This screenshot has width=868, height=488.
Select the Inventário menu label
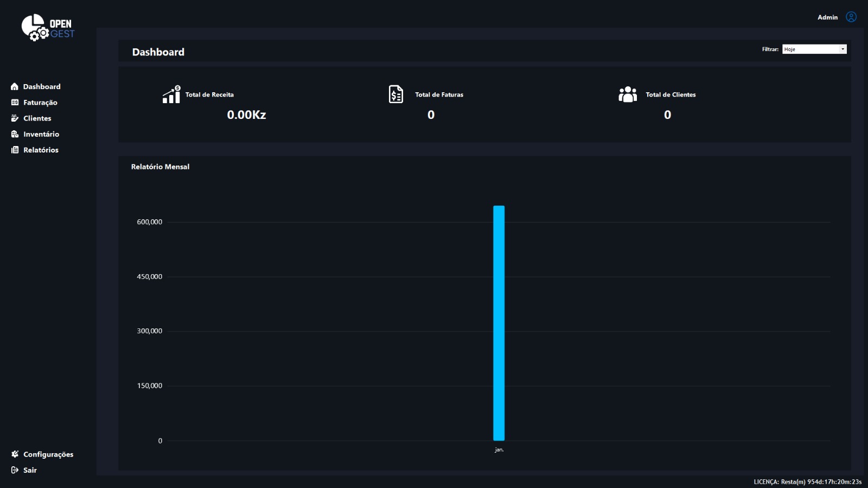(x=41, y=134)
